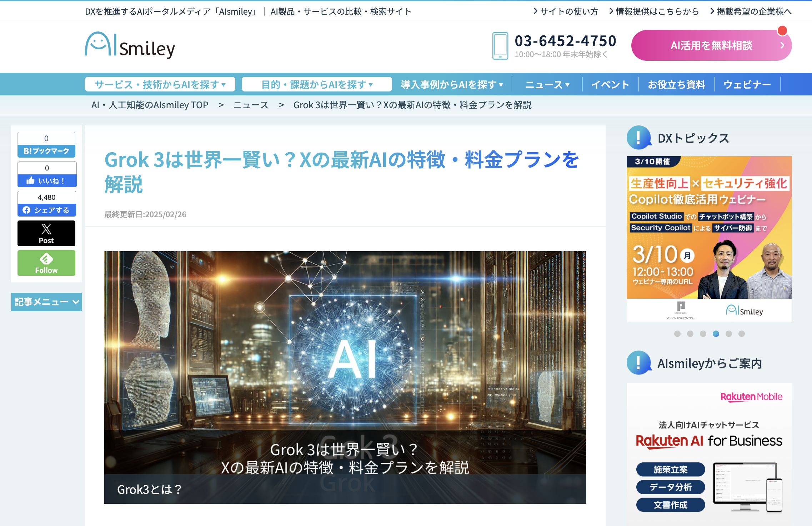Open the お役立ち資料 navigation item
Viewport: 812px width, 526px height.
click(676, 84)
